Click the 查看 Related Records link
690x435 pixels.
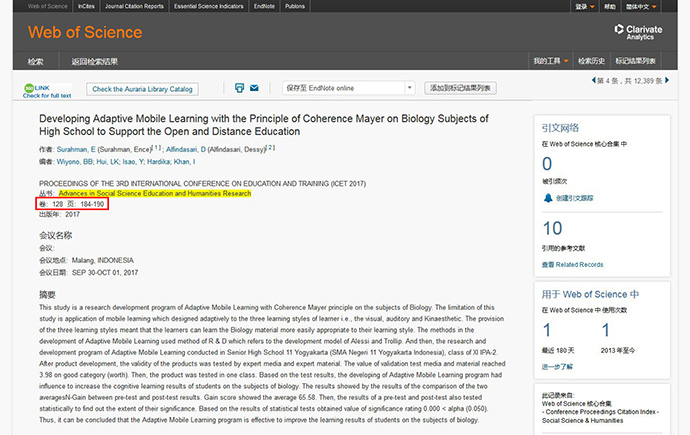[x=573, y=265]
